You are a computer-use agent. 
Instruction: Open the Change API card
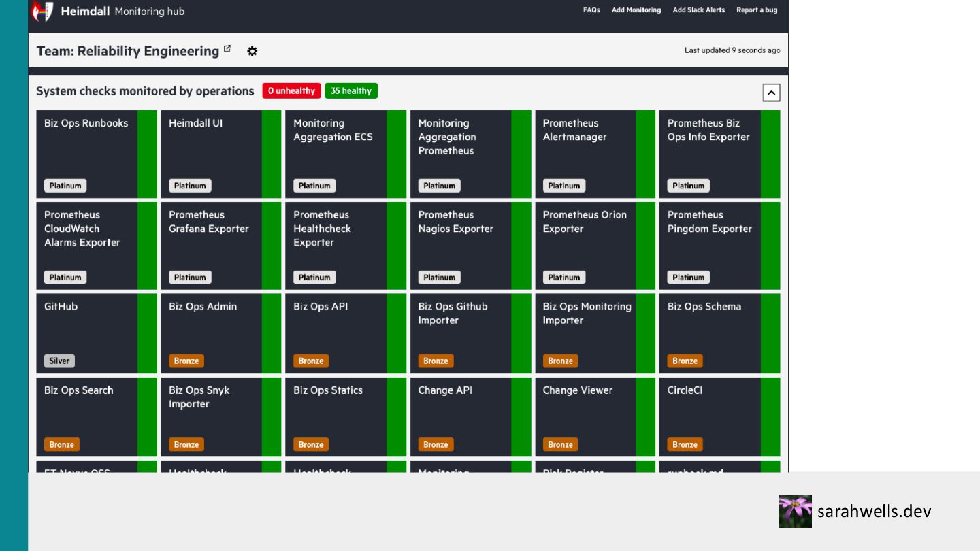470,417
